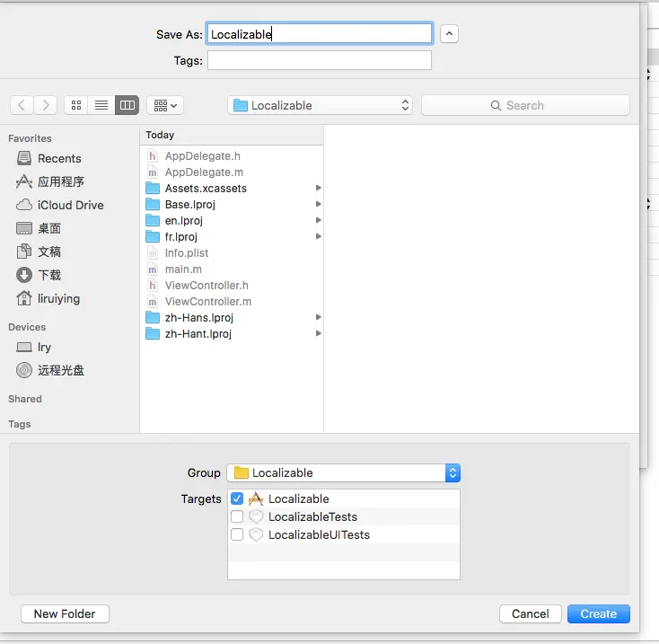Switch to column view
The height and width of the screenshot is (644, 659).
pyautogui.click(x=127, y=105)
